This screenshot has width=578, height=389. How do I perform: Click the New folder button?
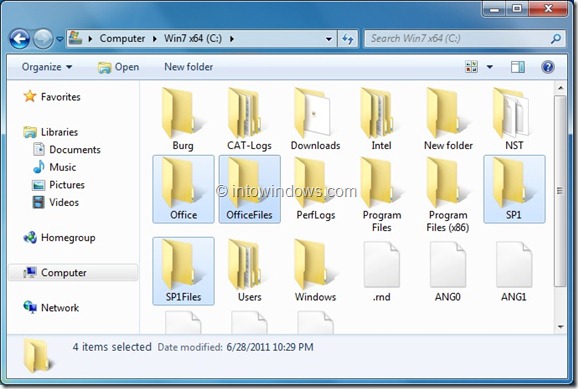point(188,67)
